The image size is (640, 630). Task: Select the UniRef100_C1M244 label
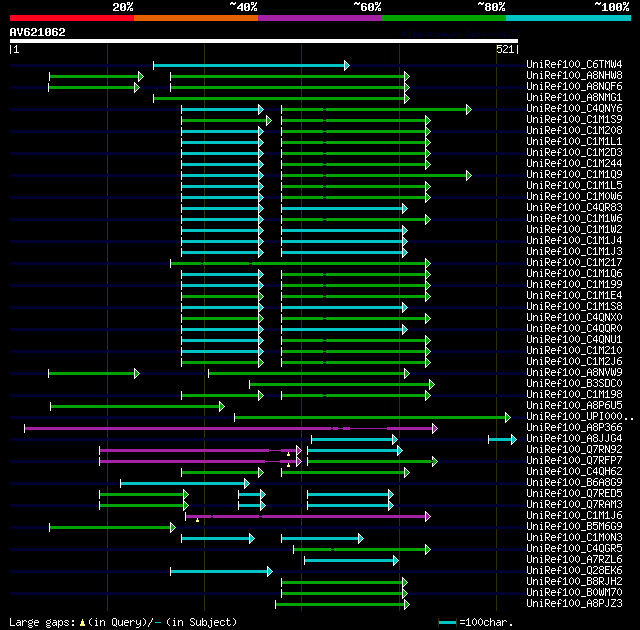[x=574, y=164]
